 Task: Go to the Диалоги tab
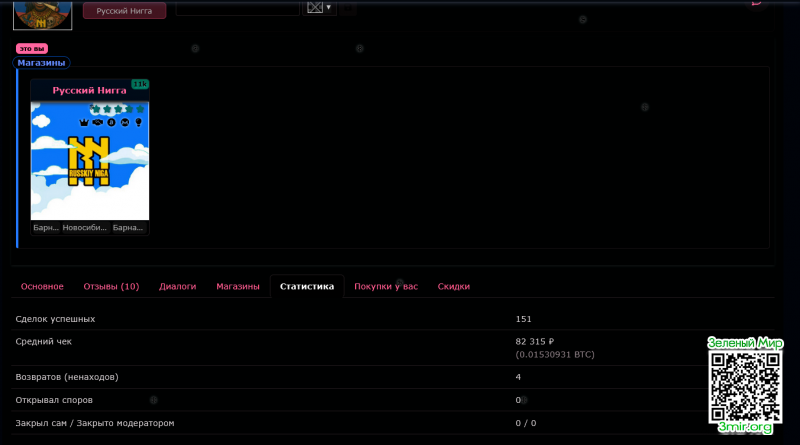point(177,286)
